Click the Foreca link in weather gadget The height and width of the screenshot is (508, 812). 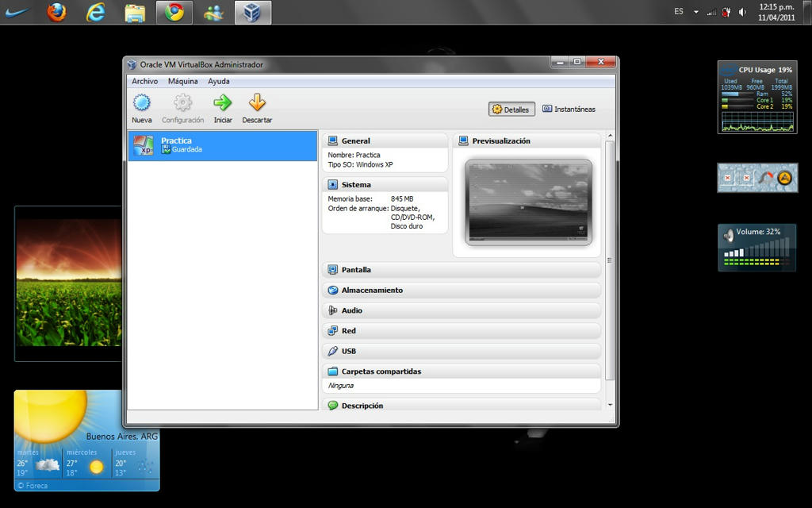pos(33,486)
